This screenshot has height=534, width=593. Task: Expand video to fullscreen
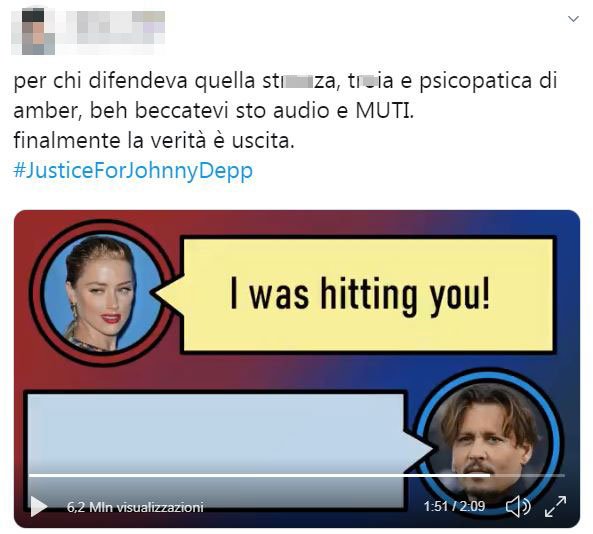pos(555,506)
